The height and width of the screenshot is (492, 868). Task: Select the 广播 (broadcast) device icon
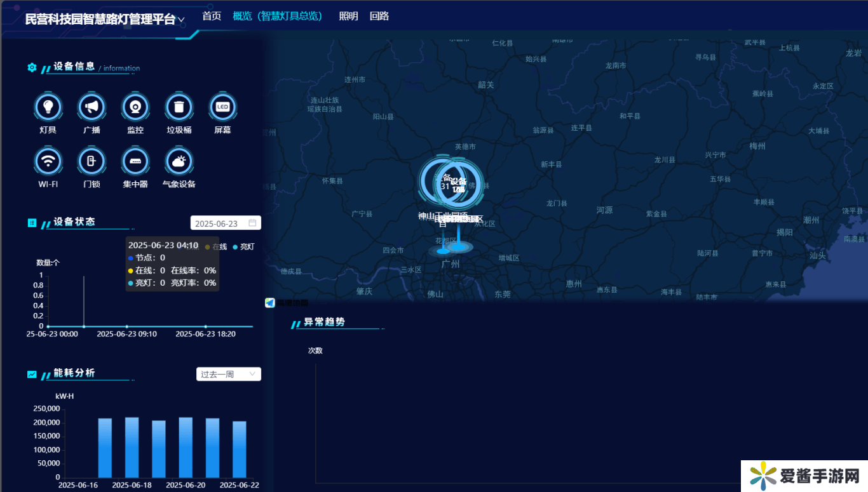(92, 107)
